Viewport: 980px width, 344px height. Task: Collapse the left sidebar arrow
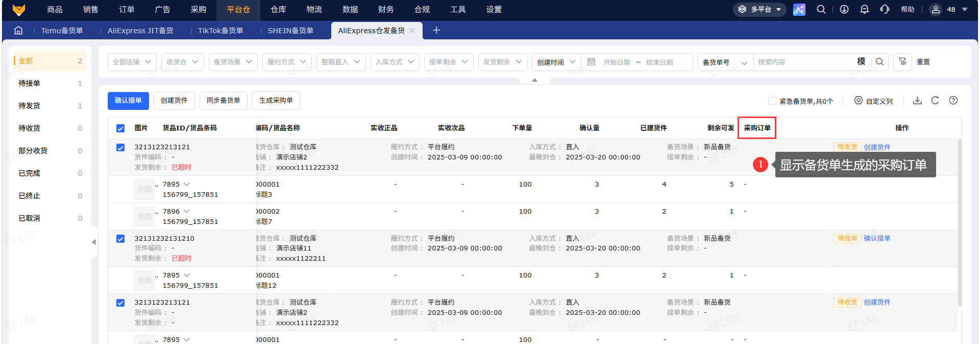click(94, 242)
